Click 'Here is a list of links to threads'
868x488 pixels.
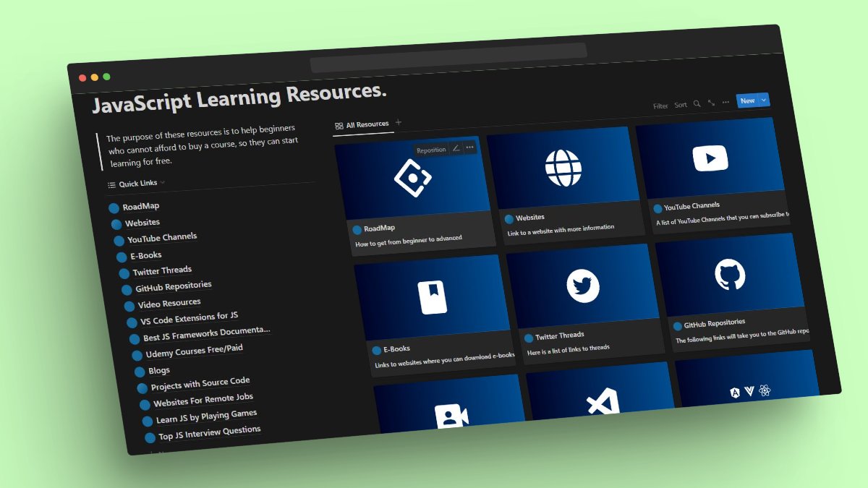pyautogui.click(x=569, y=351)
